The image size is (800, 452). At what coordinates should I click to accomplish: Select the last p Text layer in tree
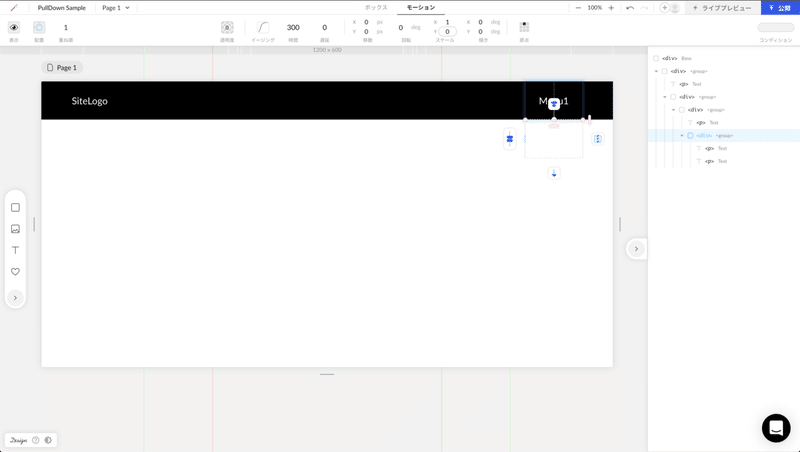723,161
